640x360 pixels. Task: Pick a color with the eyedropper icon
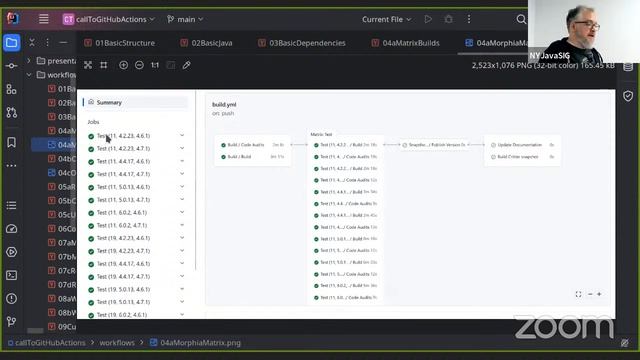pos(187,65)
